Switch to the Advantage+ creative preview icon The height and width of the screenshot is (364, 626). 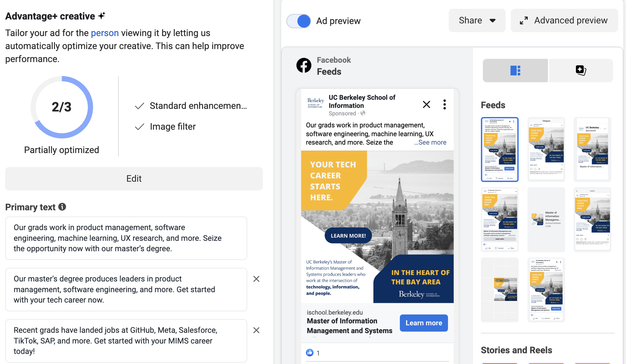581,71
